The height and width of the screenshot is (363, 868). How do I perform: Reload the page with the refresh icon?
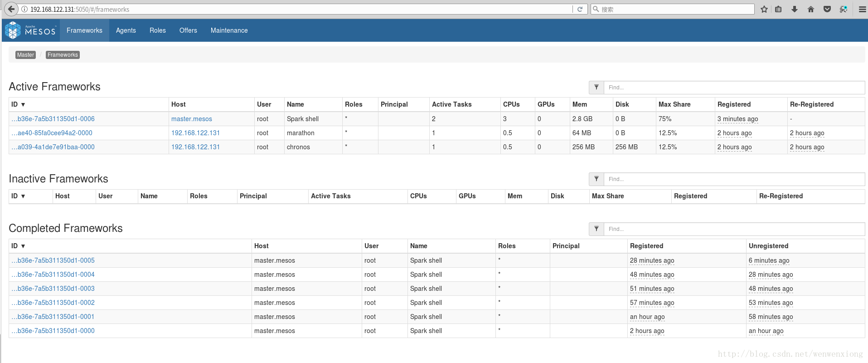pos(580,9)
